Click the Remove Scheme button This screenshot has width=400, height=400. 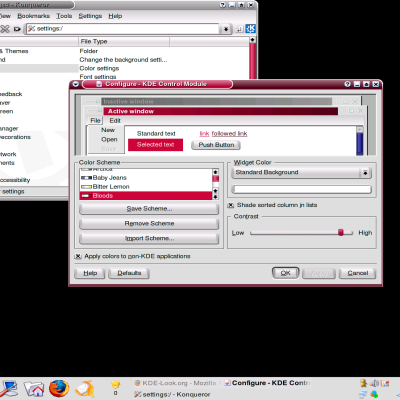149,224
